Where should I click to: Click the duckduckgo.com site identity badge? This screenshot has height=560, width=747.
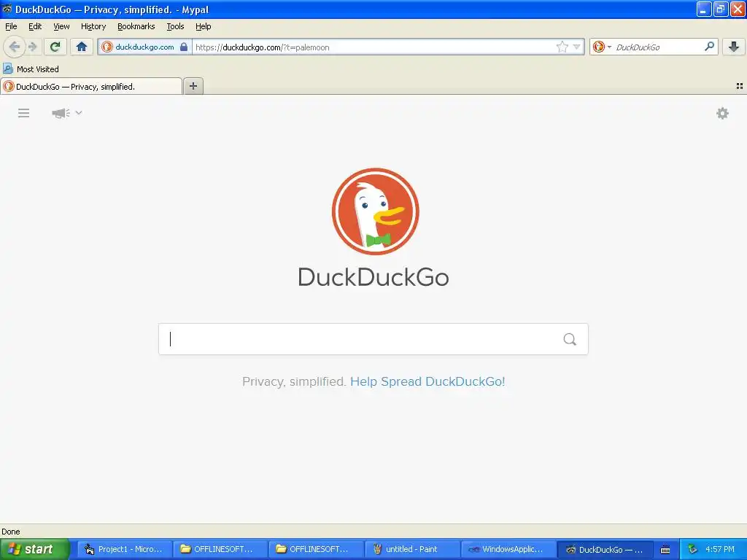coord(144,47)
